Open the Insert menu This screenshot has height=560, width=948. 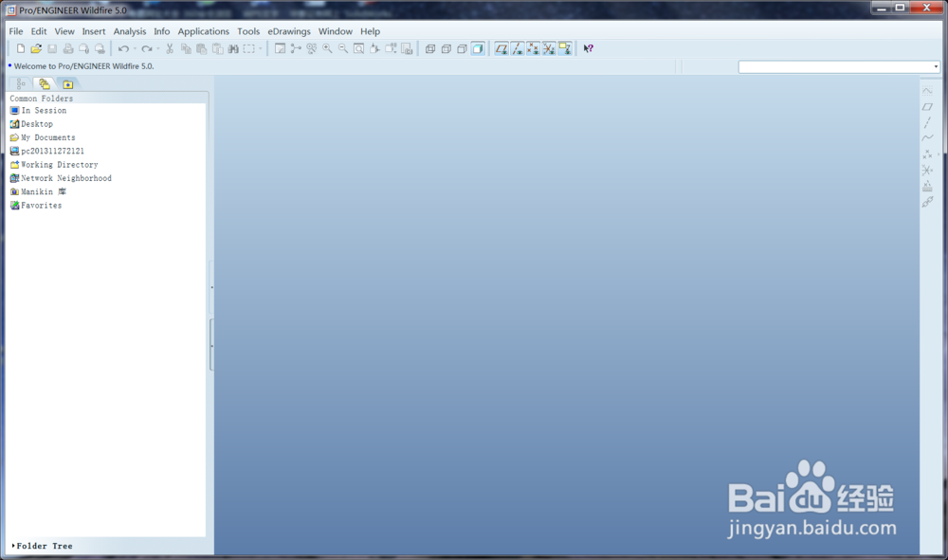(94, 31)
